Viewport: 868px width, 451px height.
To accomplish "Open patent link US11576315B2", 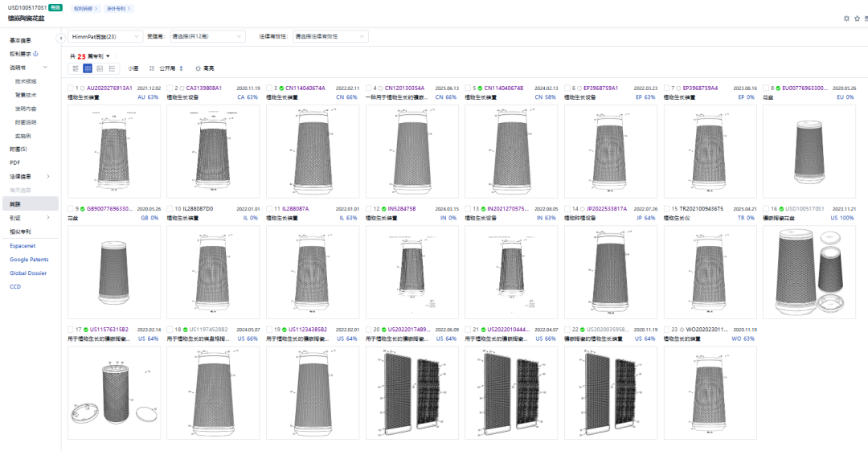I will click(109, 330).
